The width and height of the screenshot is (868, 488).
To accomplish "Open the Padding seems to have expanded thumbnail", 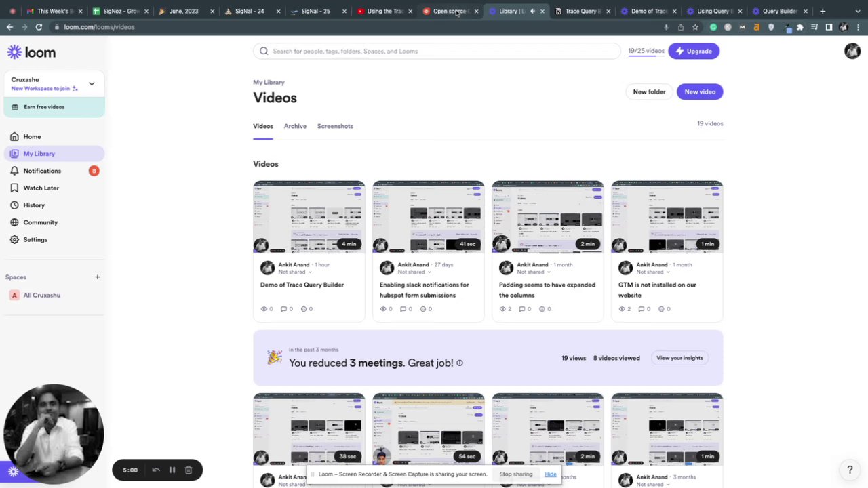I will [548, 217].
